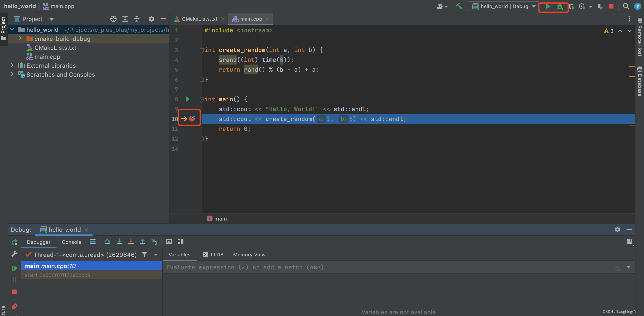Start debugging via the green bug icon
644x316 pixels.
pyautogui.click(x=559, y=6)
